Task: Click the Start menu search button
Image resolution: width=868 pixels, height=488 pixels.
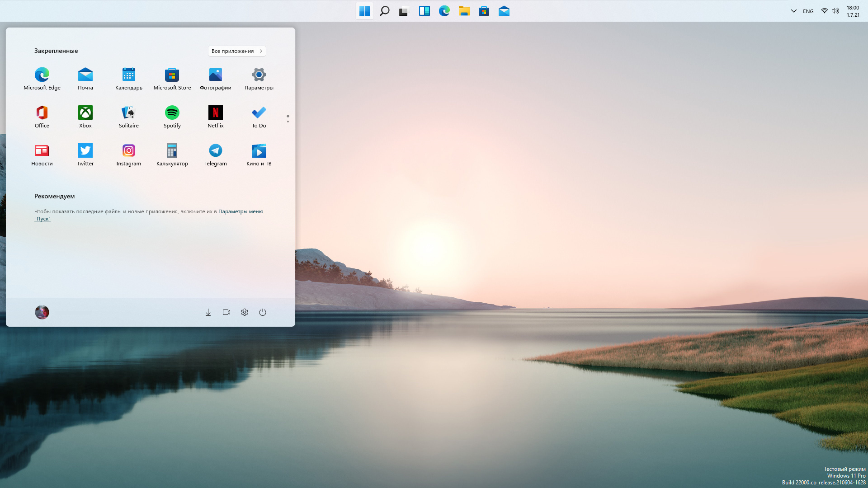Action: click(385, 11)
